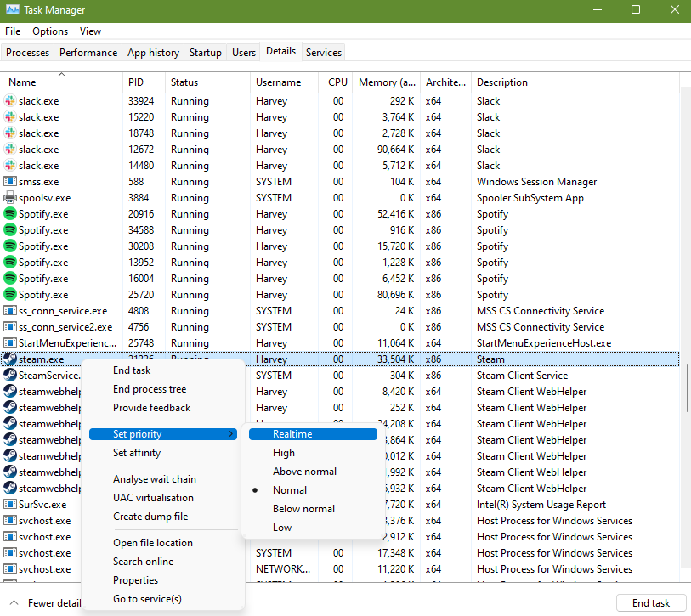Select the Intel(R) System Usage Report cell
Screen dimensions: 691x616
pos(541,505)
